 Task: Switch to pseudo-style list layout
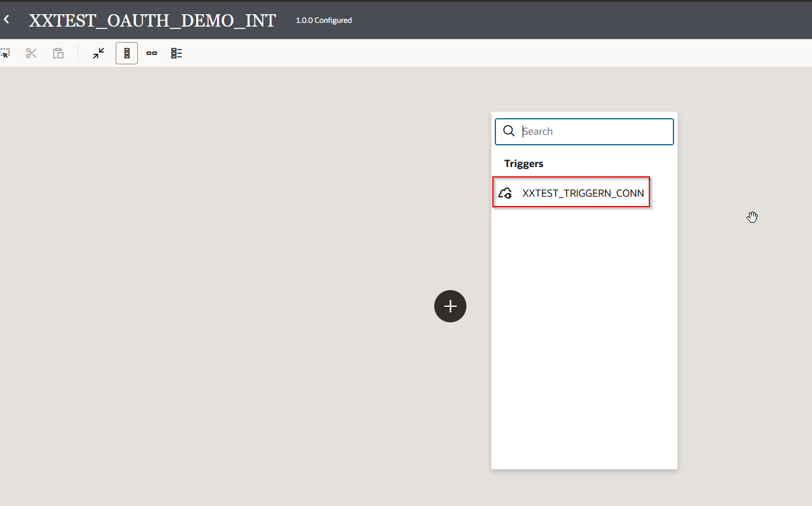point(177,53)
